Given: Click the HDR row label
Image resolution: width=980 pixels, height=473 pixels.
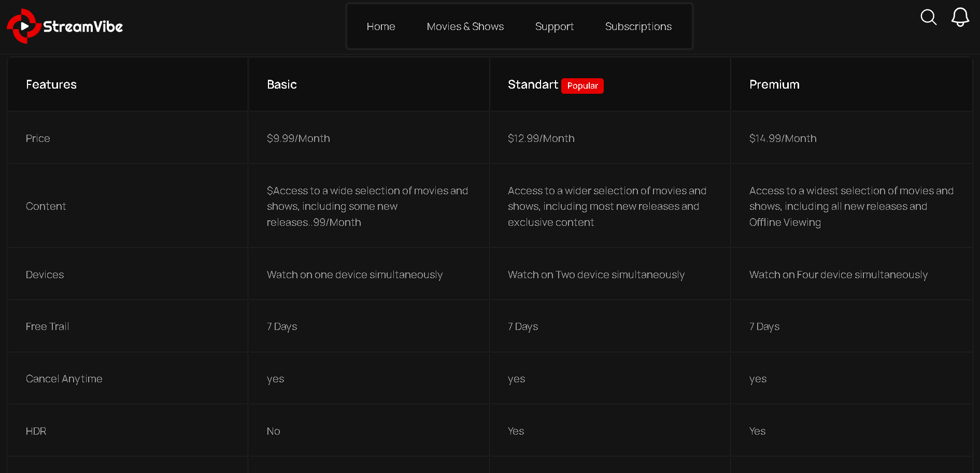Looking at the screenshot, I should point(36,431).
